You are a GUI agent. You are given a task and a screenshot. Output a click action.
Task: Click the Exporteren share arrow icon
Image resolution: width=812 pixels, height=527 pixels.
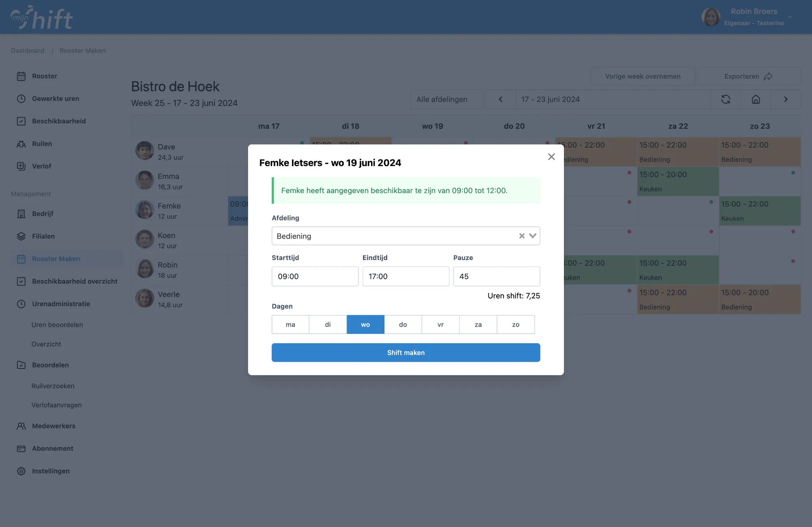(768, 76)
